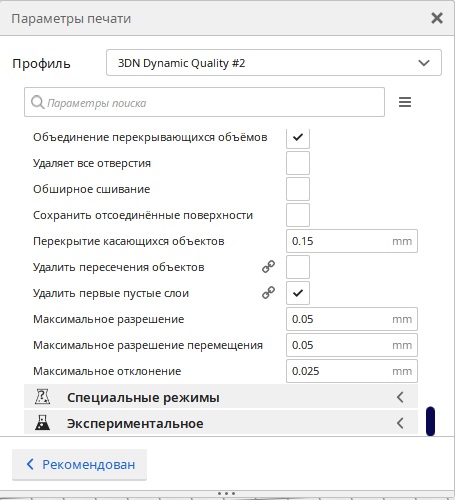
Task: Uncheck Удалить первые пустые слои checkbox
Action: click(298, 293)
